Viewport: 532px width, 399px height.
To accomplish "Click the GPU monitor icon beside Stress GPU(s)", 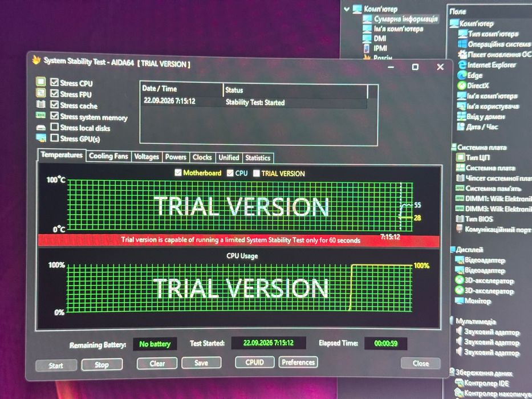I will (x=41, y=138).
